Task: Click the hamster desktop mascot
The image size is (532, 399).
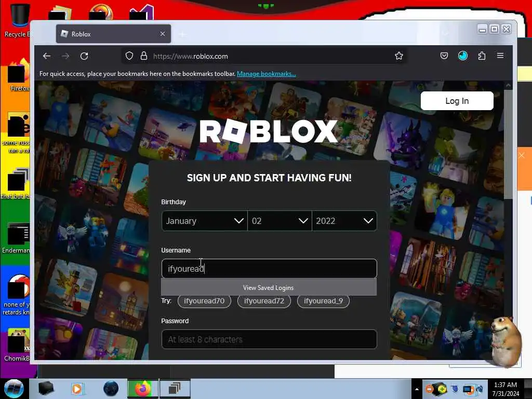Action: (506, 341)
